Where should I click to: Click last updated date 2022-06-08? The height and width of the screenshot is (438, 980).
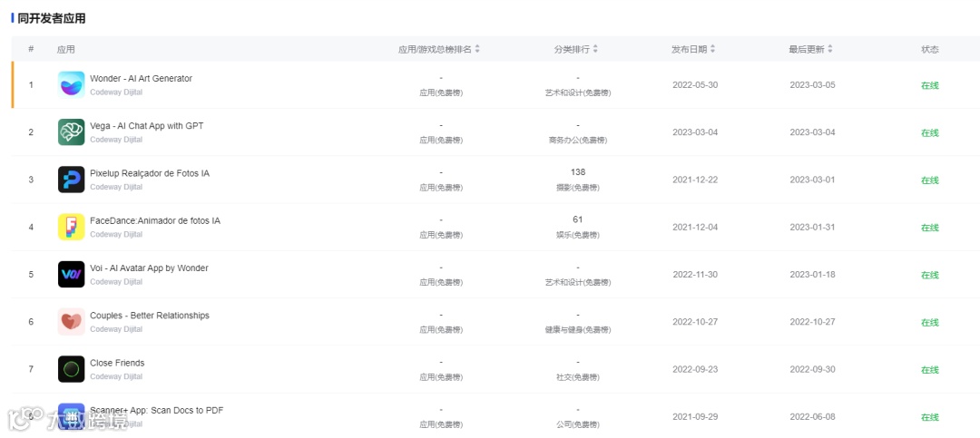(812, 417)
